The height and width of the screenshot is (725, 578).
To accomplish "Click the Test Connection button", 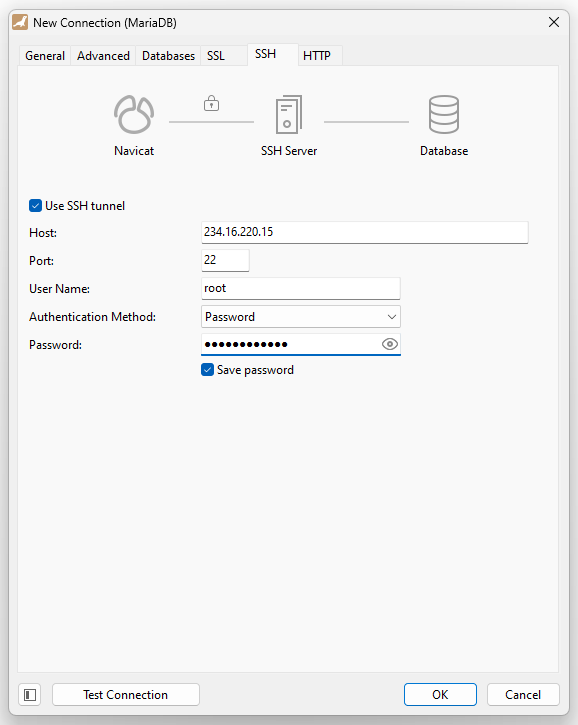I will pos(126,694).
